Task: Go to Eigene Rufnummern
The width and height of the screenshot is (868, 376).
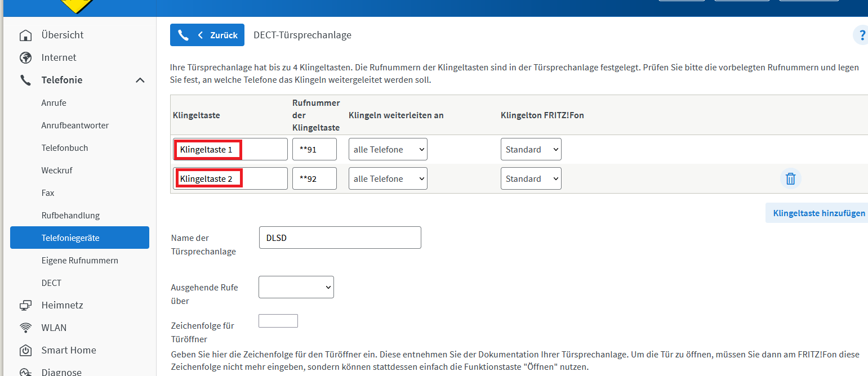Action: pyautogui.click(x=79, y=261)
